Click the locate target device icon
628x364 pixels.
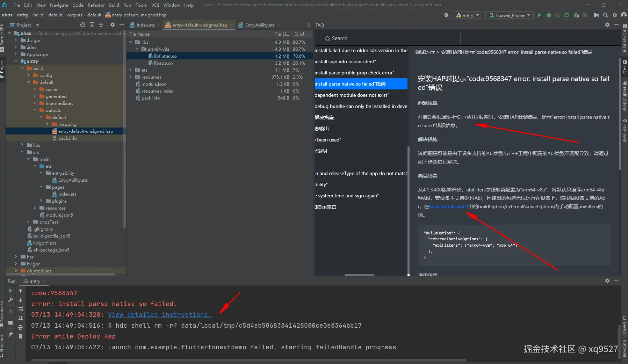(x=446, y=15)
